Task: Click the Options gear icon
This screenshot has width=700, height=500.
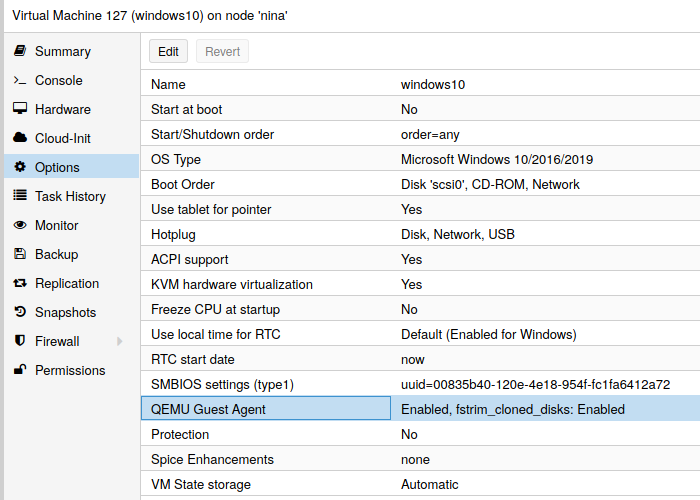Action: click(19, 167)
